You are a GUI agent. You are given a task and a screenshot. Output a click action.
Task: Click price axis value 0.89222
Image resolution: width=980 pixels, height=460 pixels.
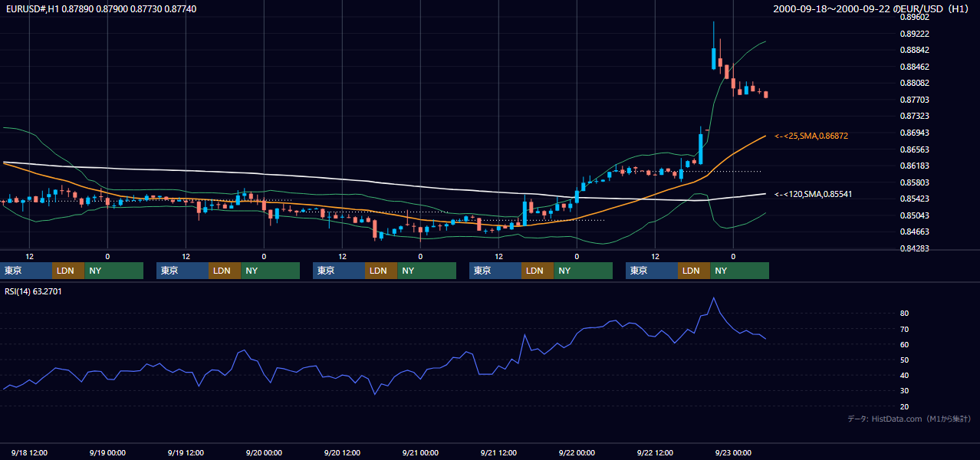click(914, 34)
